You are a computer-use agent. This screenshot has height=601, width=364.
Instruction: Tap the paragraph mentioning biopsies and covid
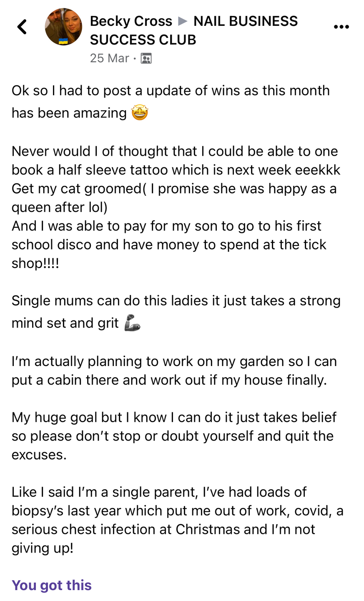177,520
